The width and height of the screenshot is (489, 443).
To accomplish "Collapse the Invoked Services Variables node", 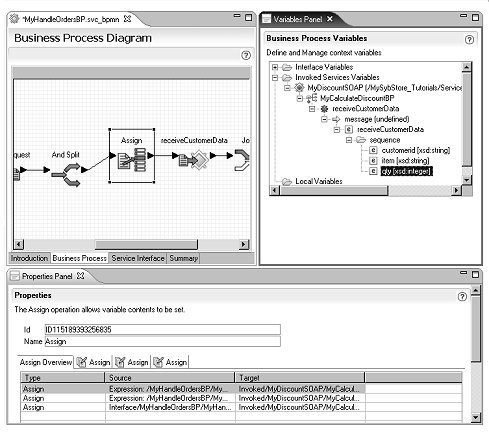I will [x=275, y=78].
